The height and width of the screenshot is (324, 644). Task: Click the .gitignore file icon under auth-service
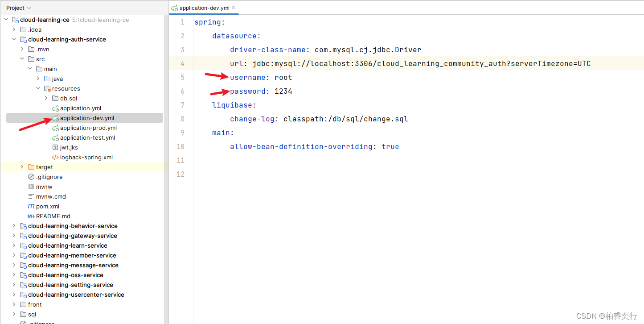click(x=31, y=177)
